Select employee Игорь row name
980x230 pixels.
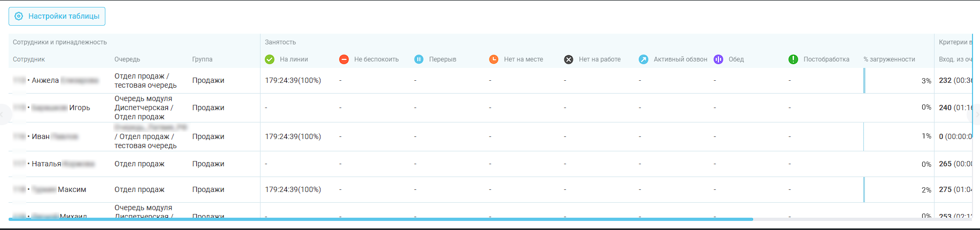tap(79, 108)
